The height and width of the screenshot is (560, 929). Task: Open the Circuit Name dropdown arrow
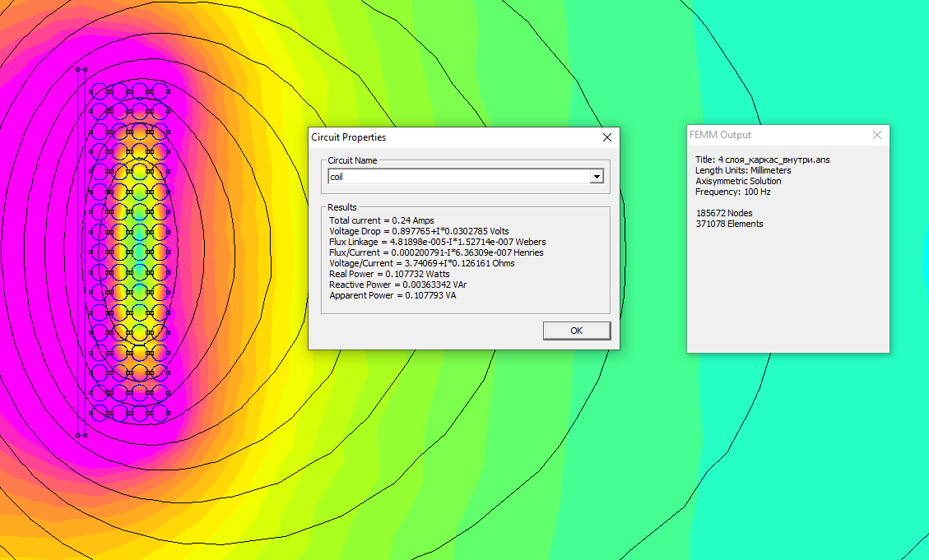click(597, 177)
